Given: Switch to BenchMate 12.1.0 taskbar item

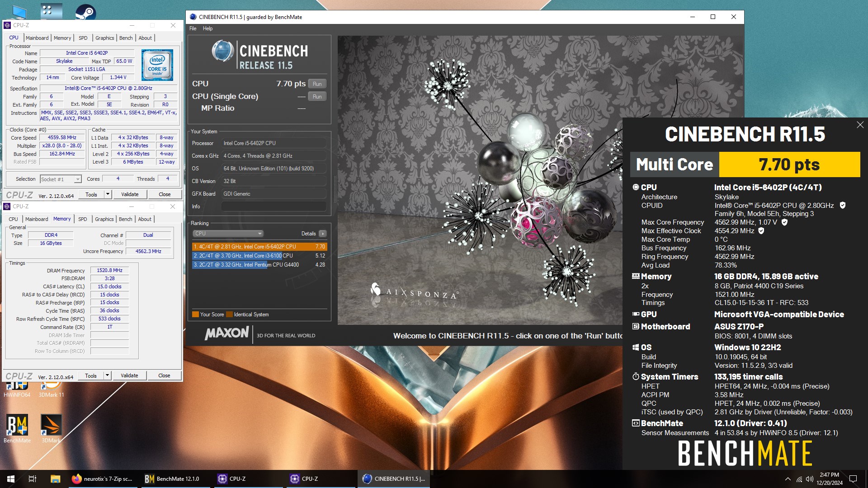Looking at the screenshot, I should (x=175, y=479).
